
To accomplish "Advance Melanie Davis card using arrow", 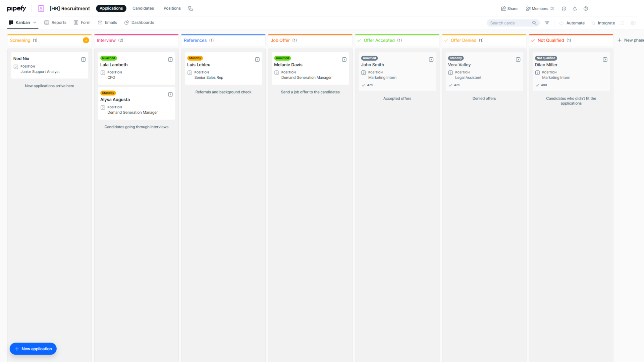I will (x=344, y=60).
